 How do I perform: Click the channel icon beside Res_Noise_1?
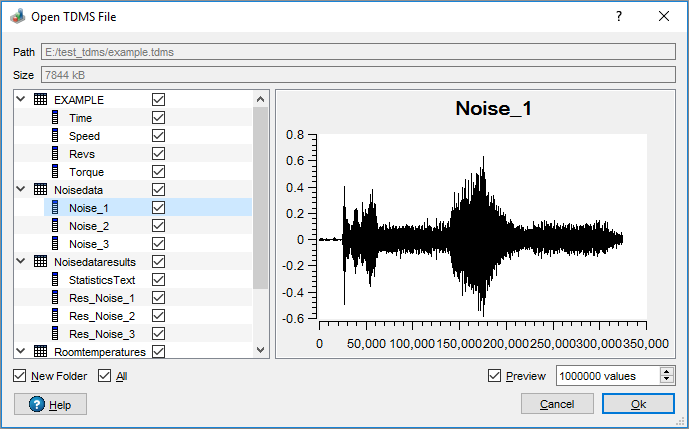click(x=56, y=298)
